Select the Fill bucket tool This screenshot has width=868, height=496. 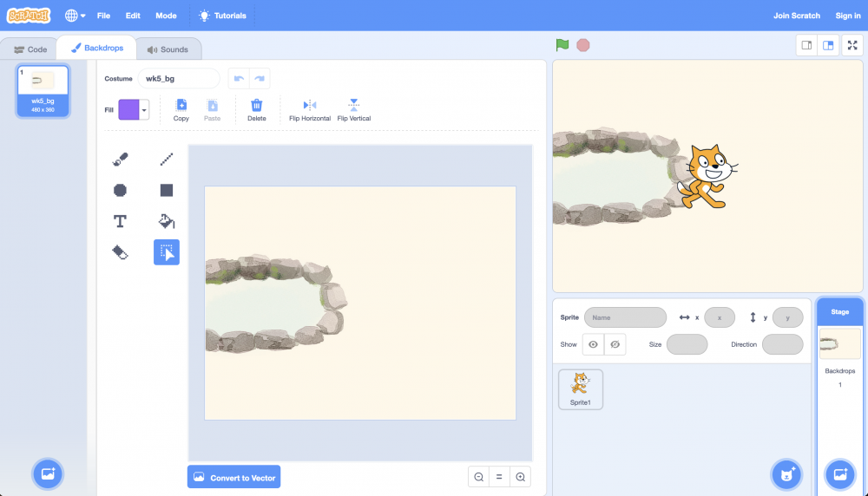(167, 221)
